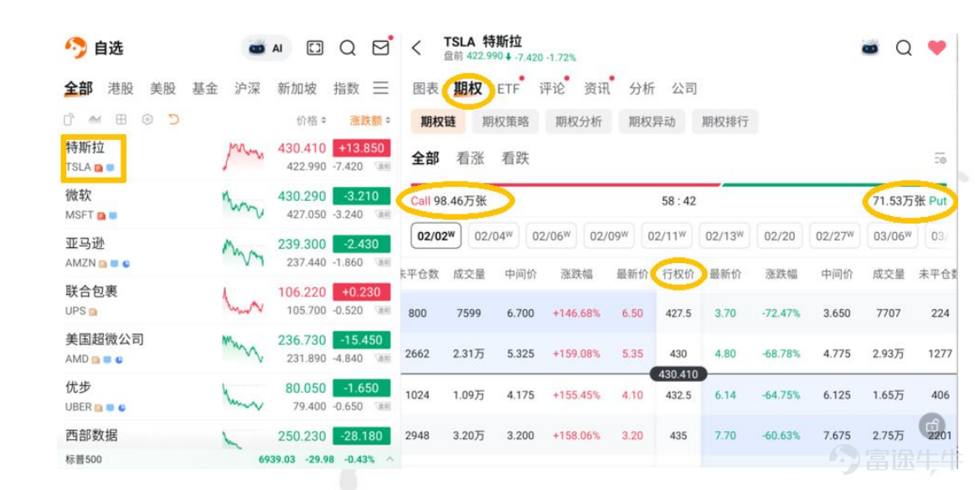
Task: Filter options to 看涨 only
Action: coord(470,159)
